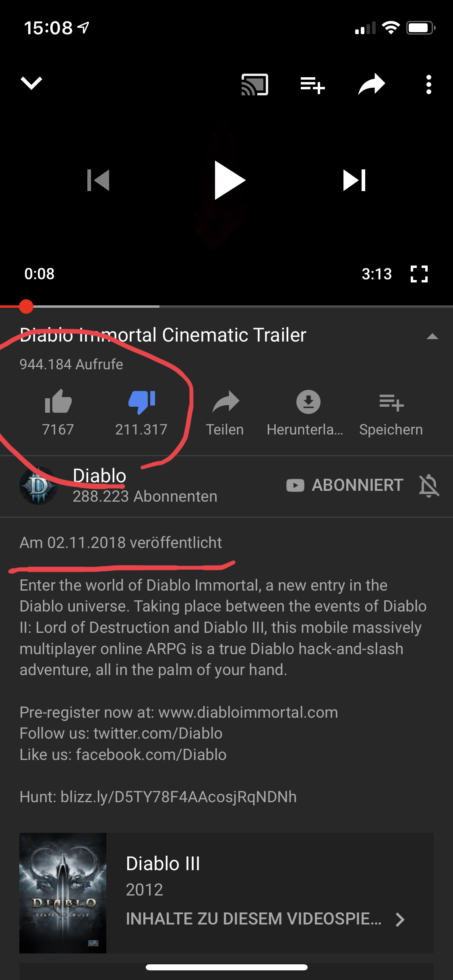Minimize the player using the down chevron

(x=31, y=83)
